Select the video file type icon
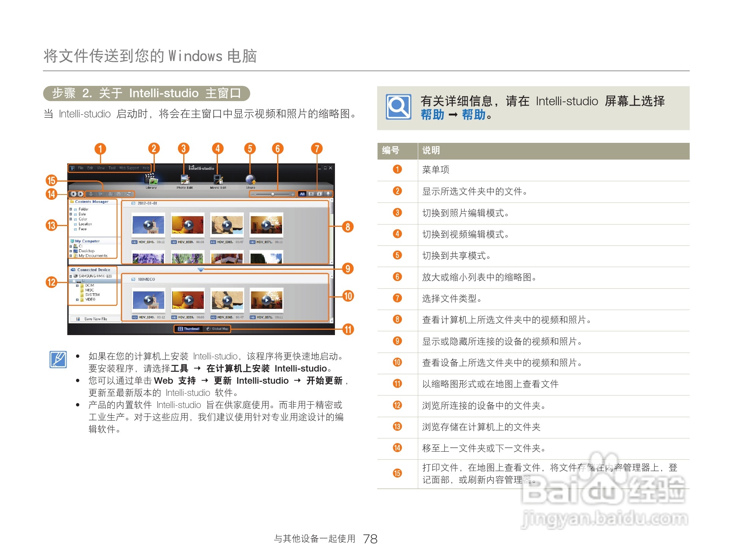This screenshot has height=560, width=733. [x=311, y=194]
